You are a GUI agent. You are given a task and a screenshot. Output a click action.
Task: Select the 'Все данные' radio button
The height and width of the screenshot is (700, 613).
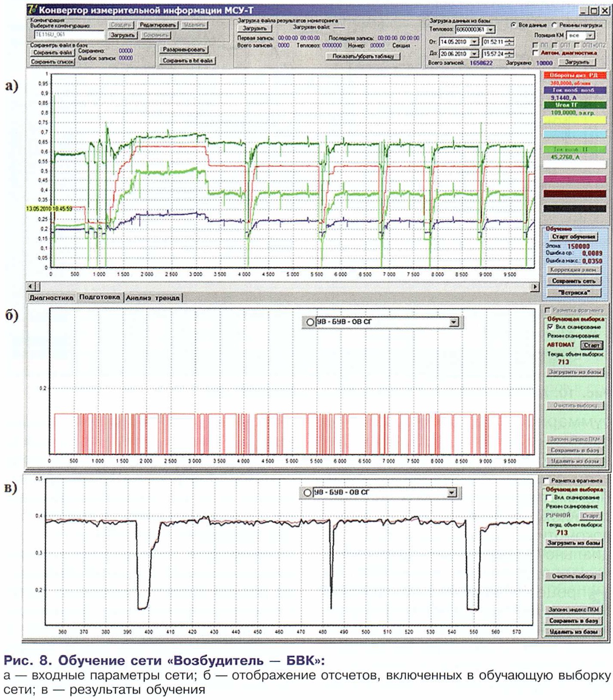513,25
